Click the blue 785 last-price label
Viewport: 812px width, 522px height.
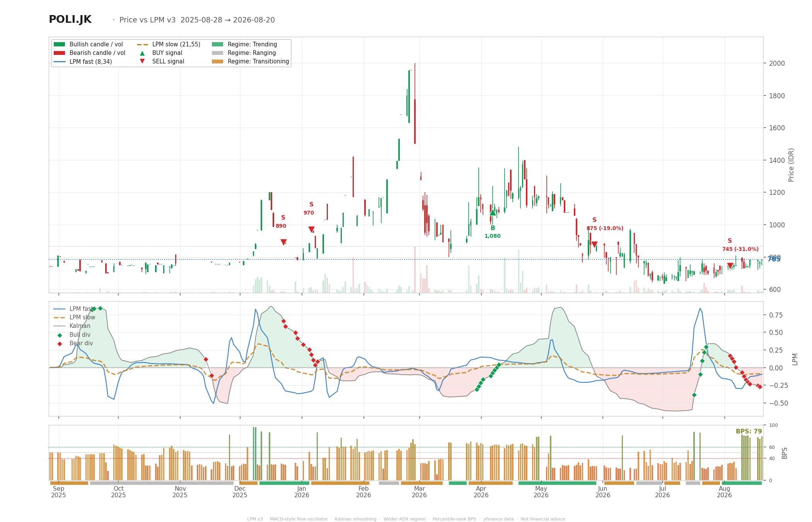pyautogui.click(x=774, y=259)
